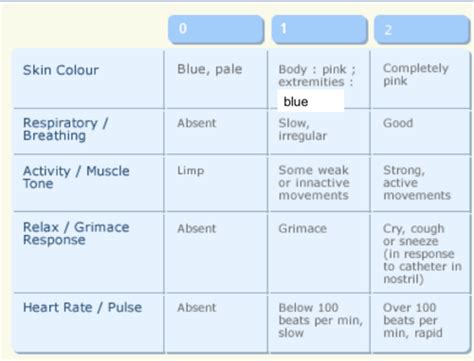Pick 'Slow, irregular' breathing cell
Image resolution: width=474 pixels, height=361 pixels.
(x=302, y=129)
